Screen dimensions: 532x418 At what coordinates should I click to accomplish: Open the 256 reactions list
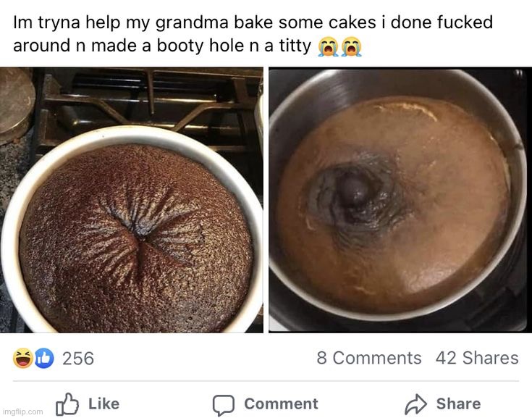pos(78,358)
